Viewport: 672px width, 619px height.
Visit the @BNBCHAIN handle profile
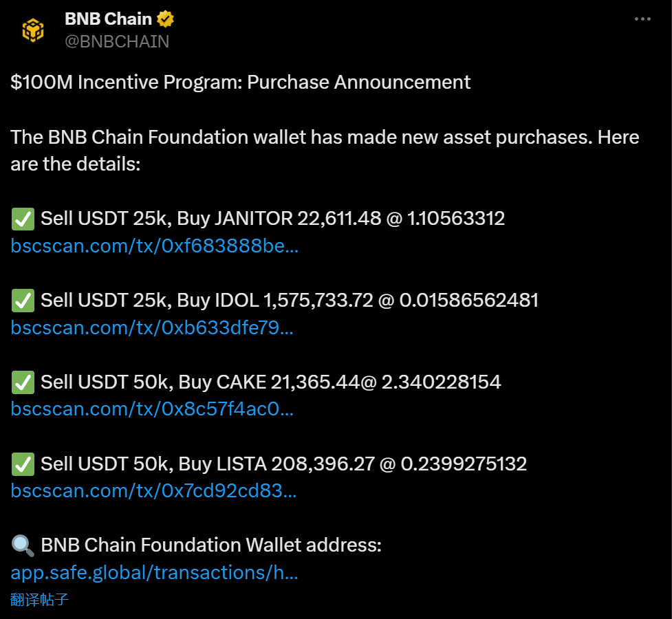coord(117,41)
